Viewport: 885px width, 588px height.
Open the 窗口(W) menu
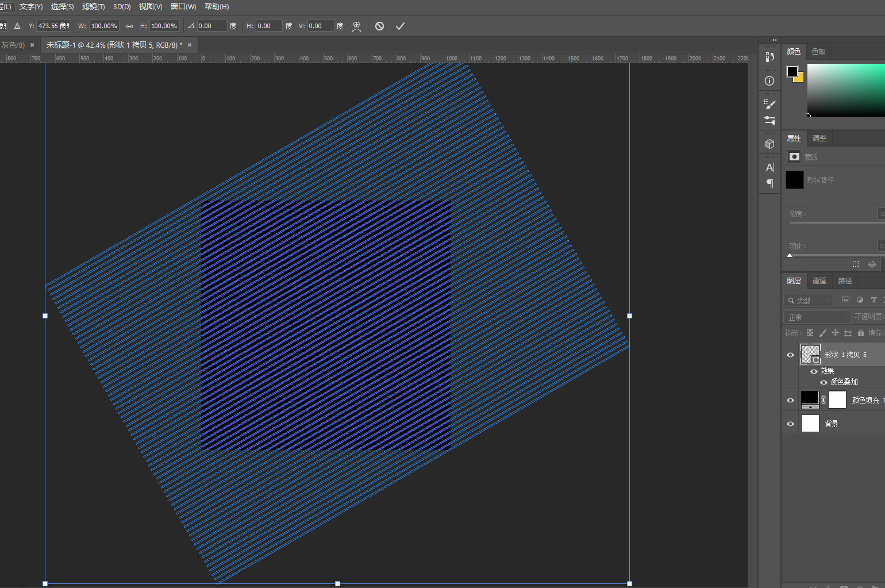[183, 7]
